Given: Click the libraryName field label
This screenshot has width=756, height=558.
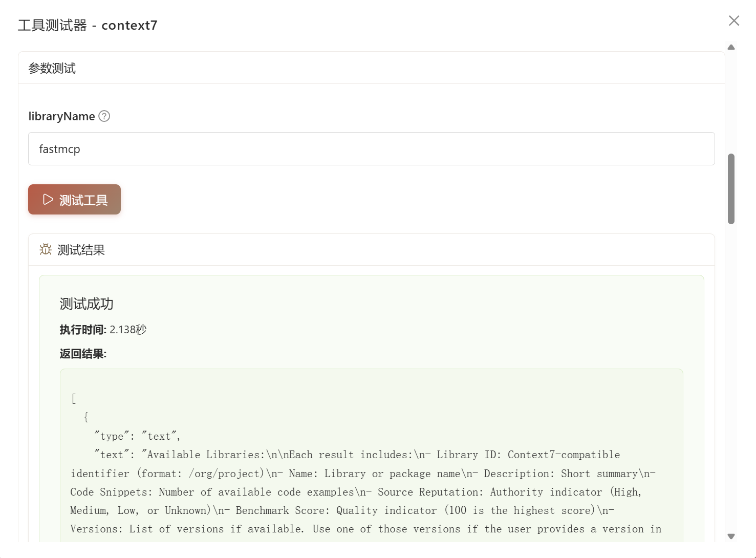Looking at the screenshot, I should (x=61, y=116).
